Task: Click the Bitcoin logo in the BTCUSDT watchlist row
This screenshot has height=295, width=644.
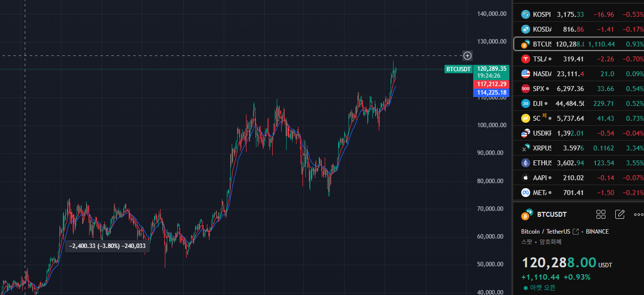Action: (x=525, y=44)
